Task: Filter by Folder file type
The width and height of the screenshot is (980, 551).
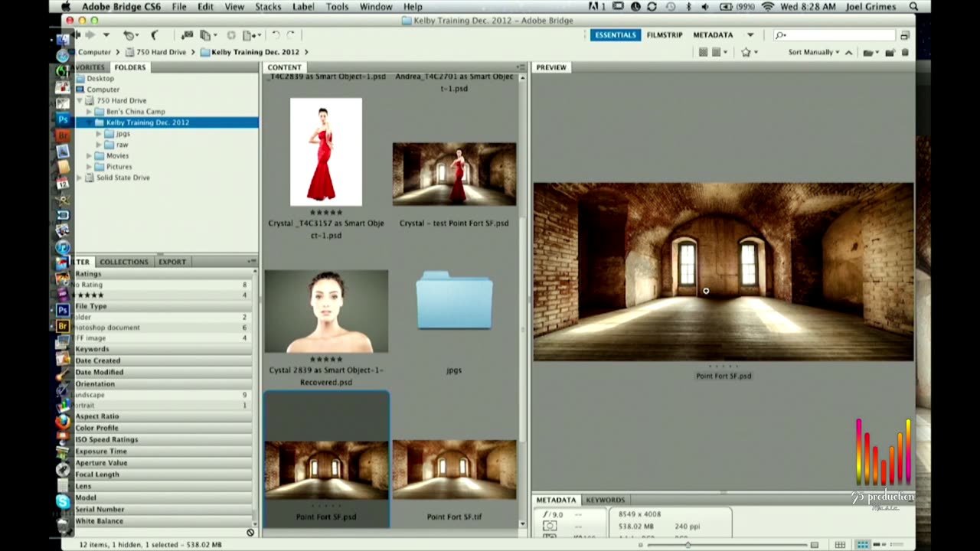Action: click(162, 317)
